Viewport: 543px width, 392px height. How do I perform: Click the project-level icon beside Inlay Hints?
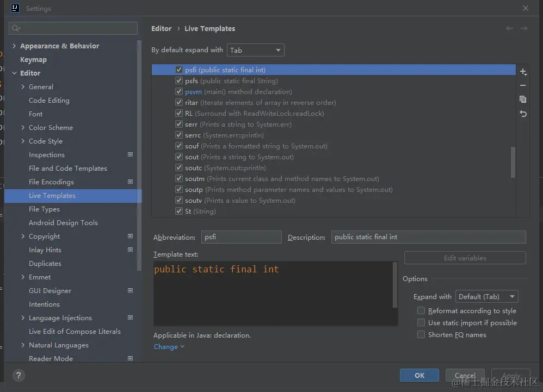coord(130,250)
